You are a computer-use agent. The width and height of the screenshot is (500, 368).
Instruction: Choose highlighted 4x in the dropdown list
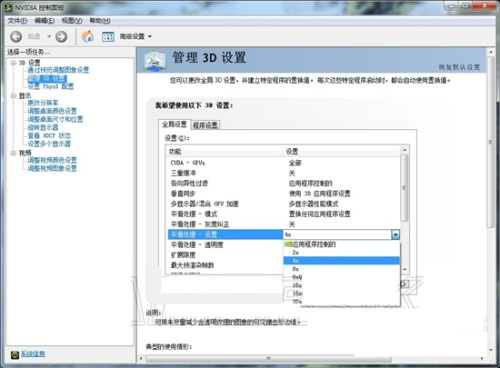[x=342, y=261]
